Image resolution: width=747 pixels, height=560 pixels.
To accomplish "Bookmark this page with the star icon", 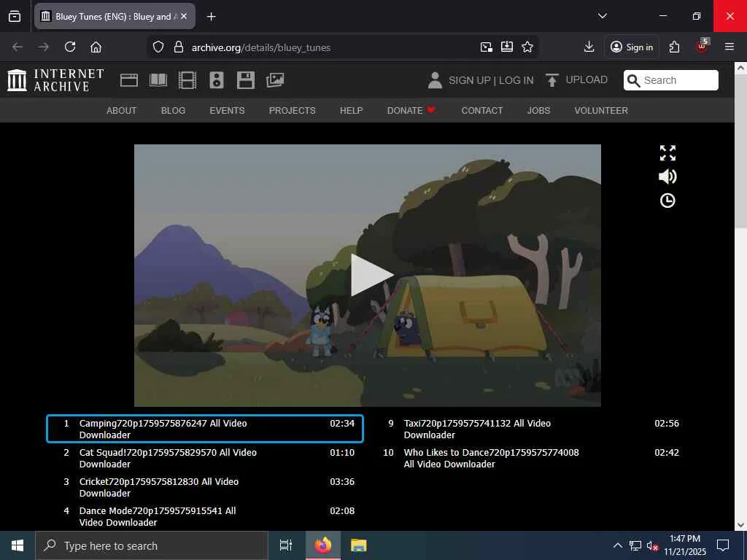I will tap(527, 47).
